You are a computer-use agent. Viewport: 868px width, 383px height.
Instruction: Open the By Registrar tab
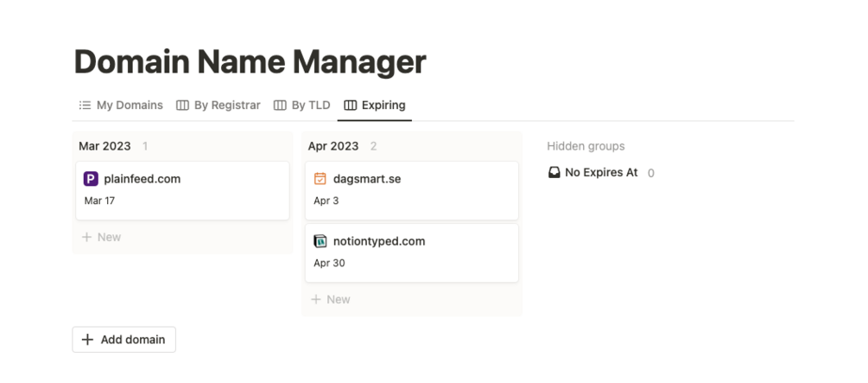(x=226, y=105)
